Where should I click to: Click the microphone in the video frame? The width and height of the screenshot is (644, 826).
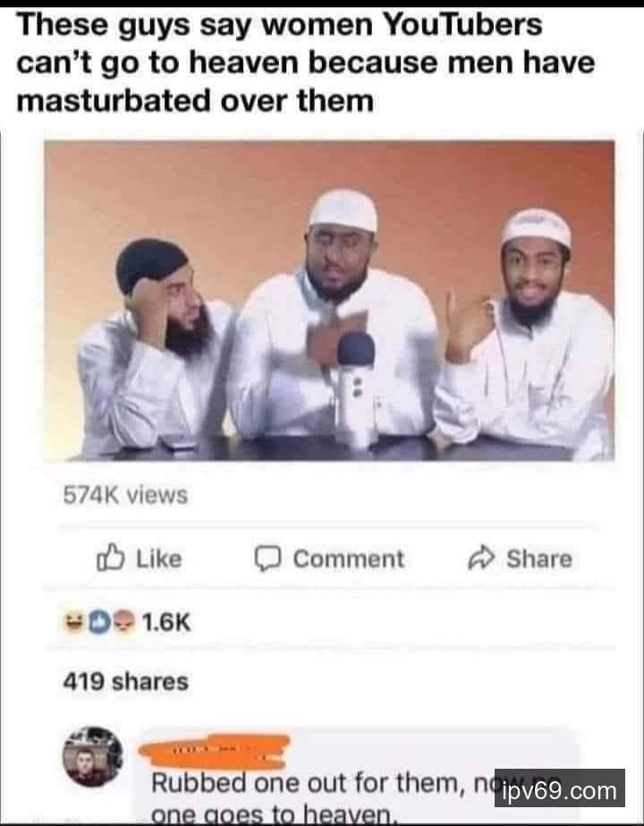click(x=356, y=390)
